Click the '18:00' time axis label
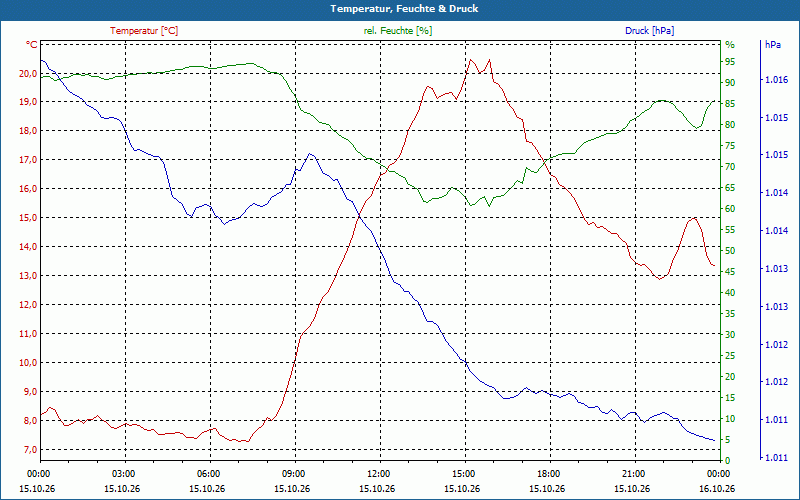The height and width of the screenshot is (500, 800). [548, 474]
